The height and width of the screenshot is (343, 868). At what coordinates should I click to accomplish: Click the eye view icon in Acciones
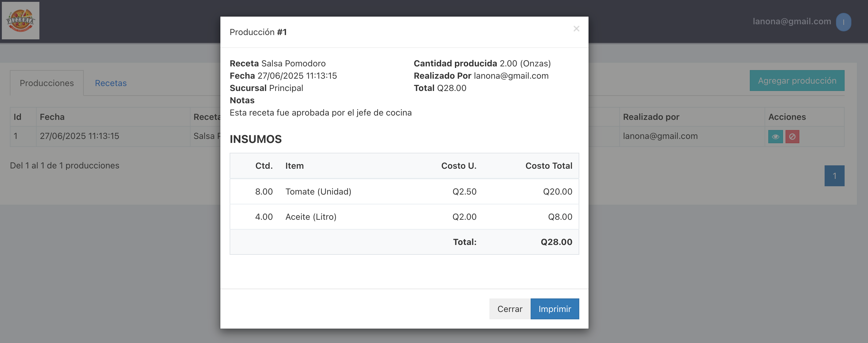click(775, 137)
